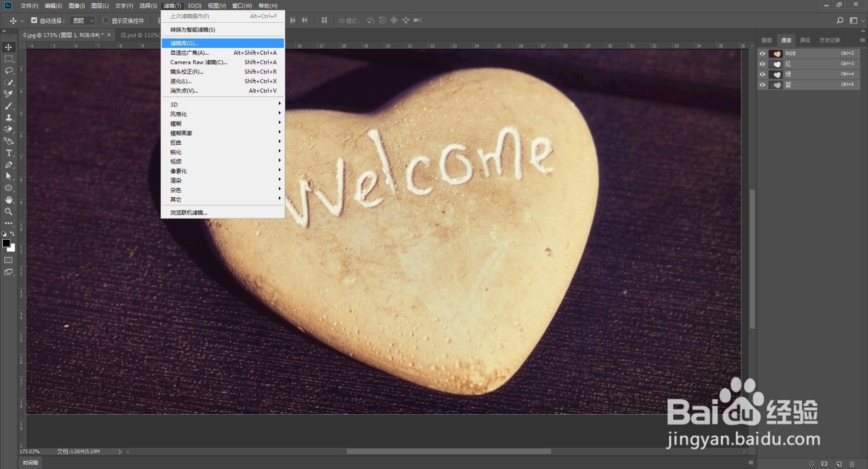Open the 时间轴 Timeline panel tab
This screenshot has height=469, width=868.
point(30,462)
